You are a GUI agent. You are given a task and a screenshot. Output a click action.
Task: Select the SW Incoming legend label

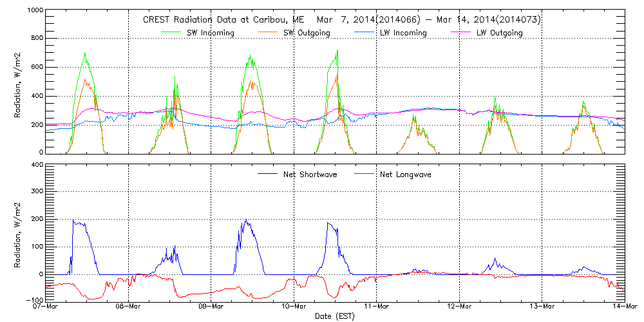210,33
